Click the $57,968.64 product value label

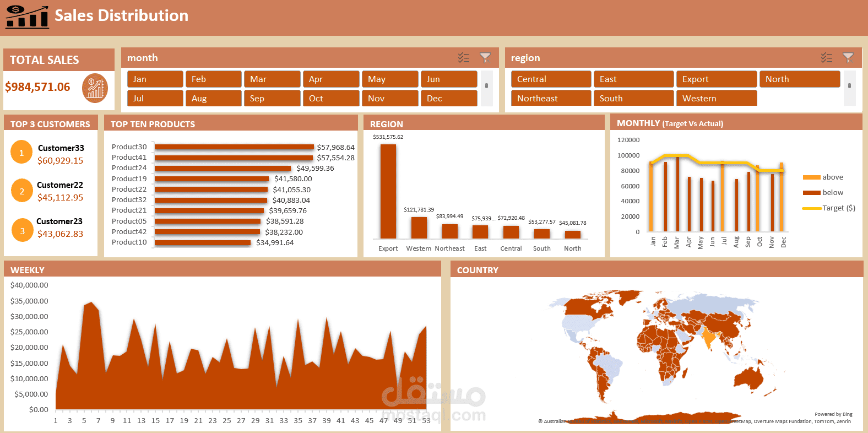pos(336,147)
